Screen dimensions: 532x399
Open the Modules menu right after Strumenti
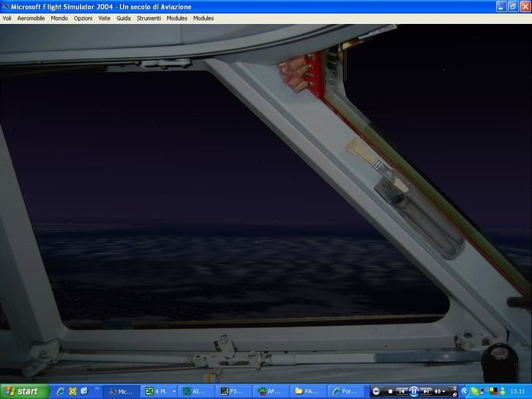point(177,19)
